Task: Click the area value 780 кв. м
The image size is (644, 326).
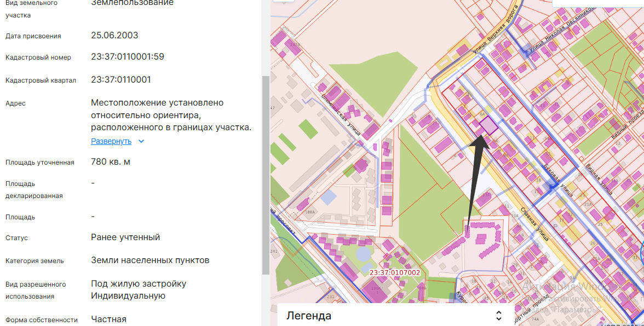Action: pyautogui.click(x=111, y=162)
